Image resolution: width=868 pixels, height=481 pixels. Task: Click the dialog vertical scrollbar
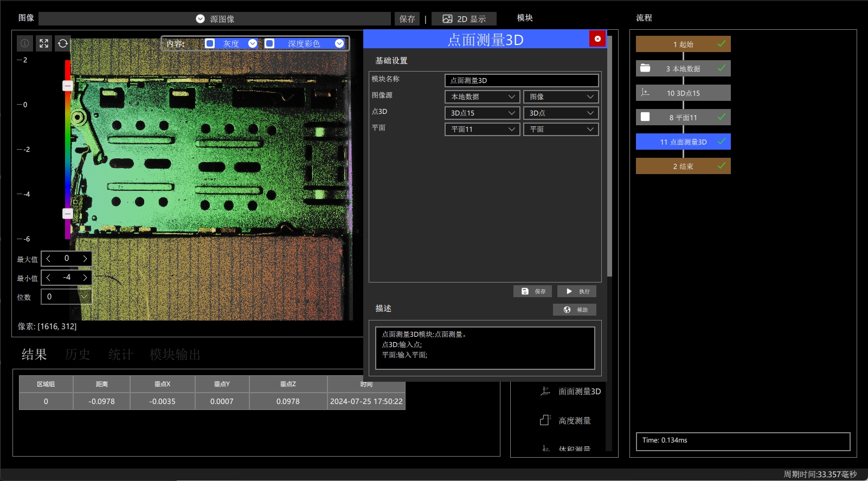pos(609,157)
